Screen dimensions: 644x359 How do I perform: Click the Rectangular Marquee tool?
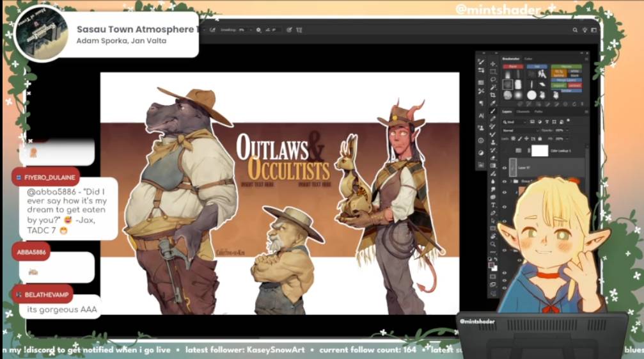click(x=492, y=72)
